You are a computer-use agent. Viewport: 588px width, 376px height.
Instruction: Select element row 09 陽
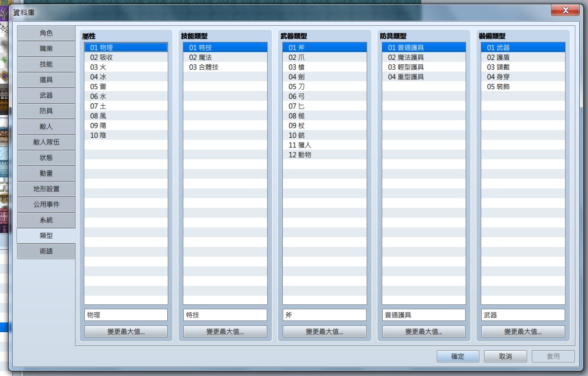(126, 126)
